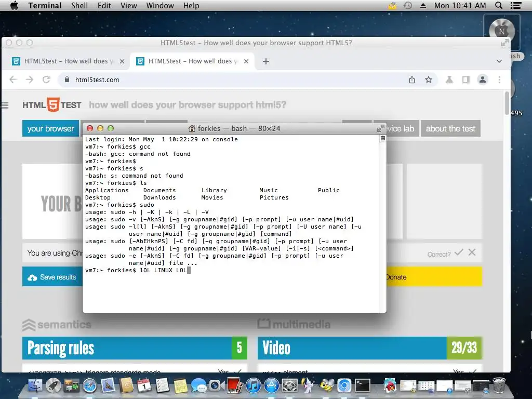Screen dimensions: 532x399
Task: Open System Preferences gear in Dock
Action: [x=290, y=385]
